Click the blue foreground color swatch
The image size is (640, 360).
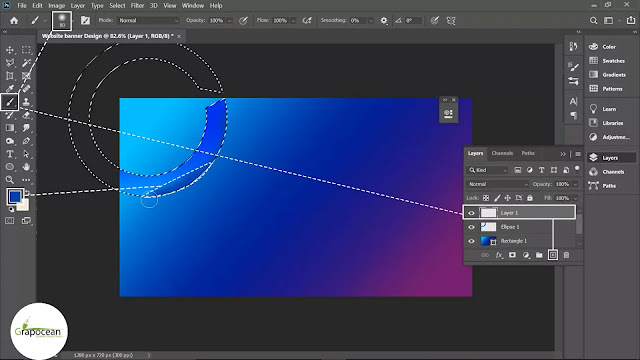tap(15, 196)
